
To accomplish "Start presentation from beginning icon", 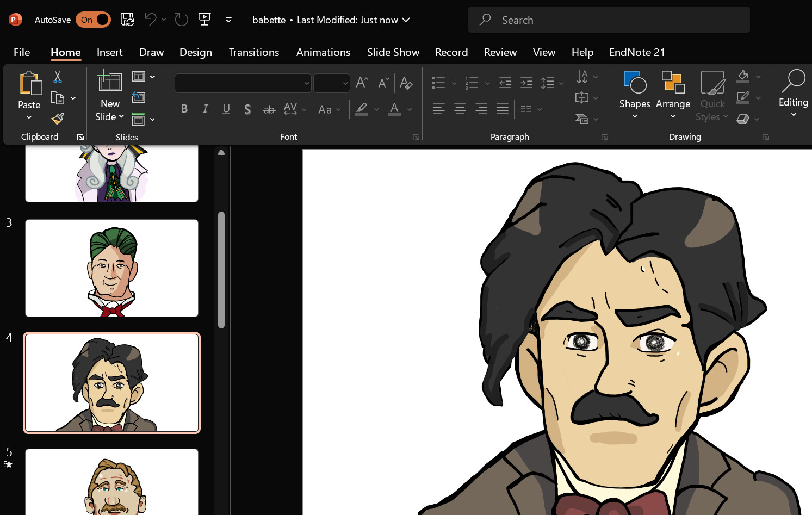I will click(205, 20).
